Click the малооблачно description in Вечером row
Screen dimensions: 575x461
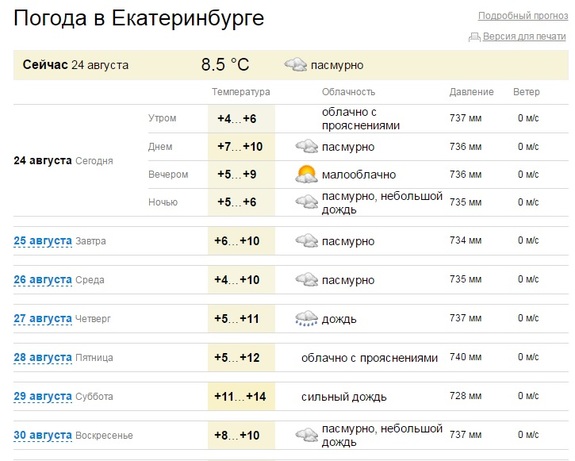[x=359, y=175]
